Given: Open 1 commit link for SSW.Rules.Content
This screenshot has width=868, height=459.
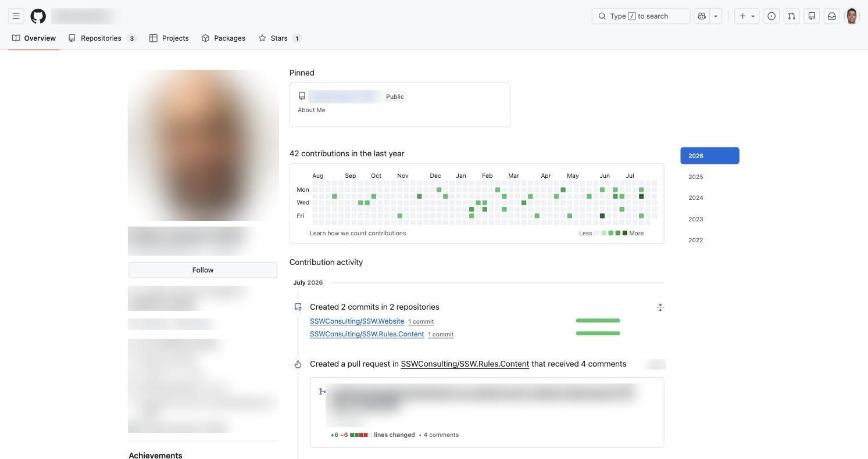Looking at the screenshot, I should point(441,334).
